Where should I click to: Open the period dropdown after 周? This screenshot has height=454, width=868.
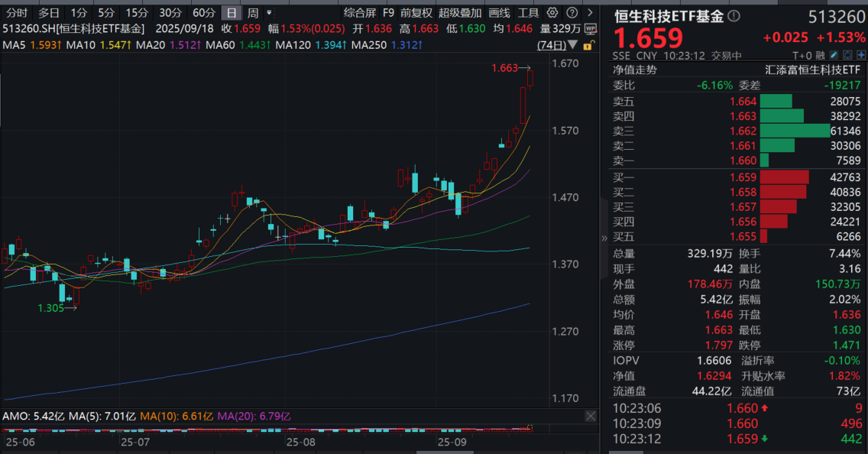click(x=269, y=12)
